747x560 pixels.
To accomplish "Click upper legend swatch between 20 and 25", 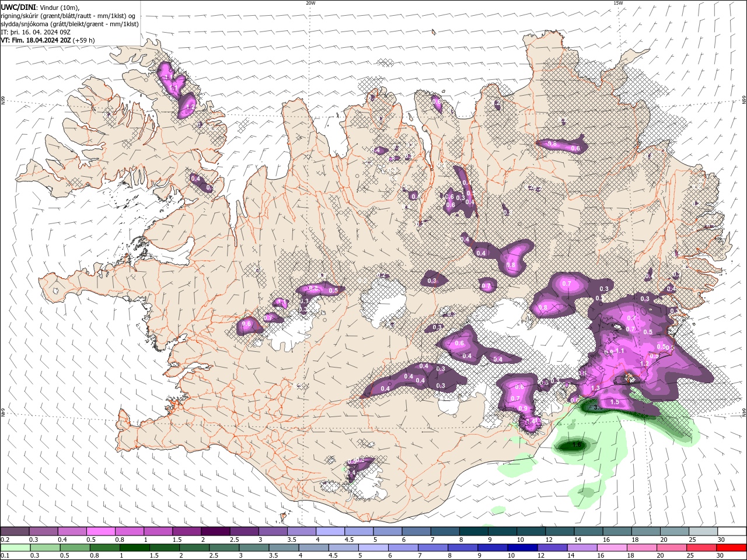I will pyautogui.click(x=674, y=531).
